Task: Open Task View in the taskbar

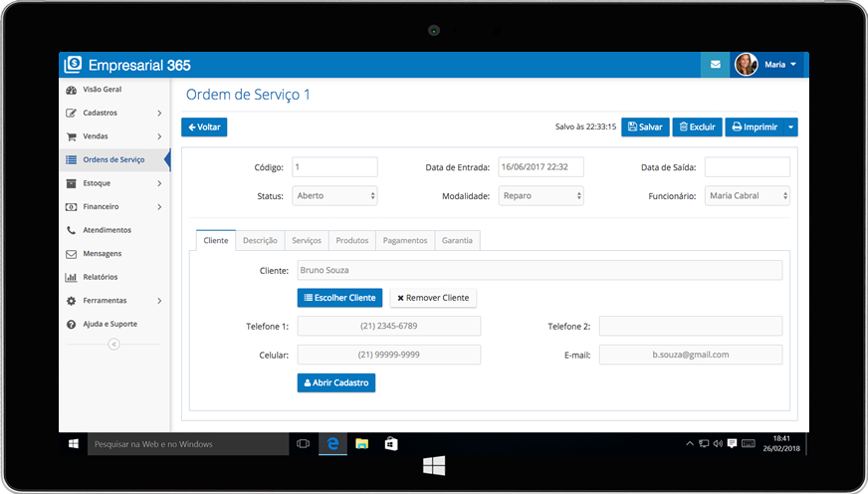Action: (x=303, y=444)
